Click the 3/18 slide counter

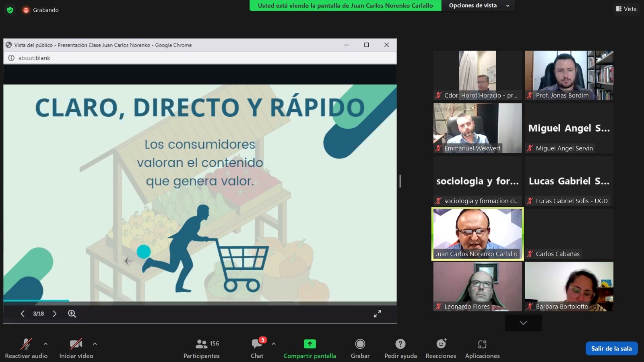pos(39,314)
